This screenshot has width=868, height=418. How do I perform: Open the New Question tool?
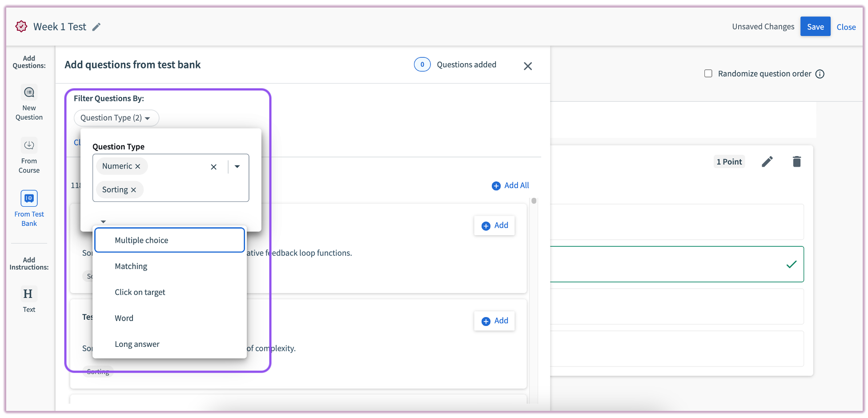pyautogui.click(x=29, y=93)
